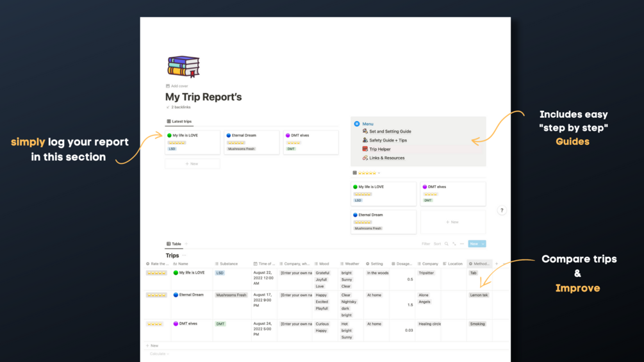This screenshot has width=644, height=362.
Task: Open My life is LOVE card in Latest trips
Action: tap(192, 142)
